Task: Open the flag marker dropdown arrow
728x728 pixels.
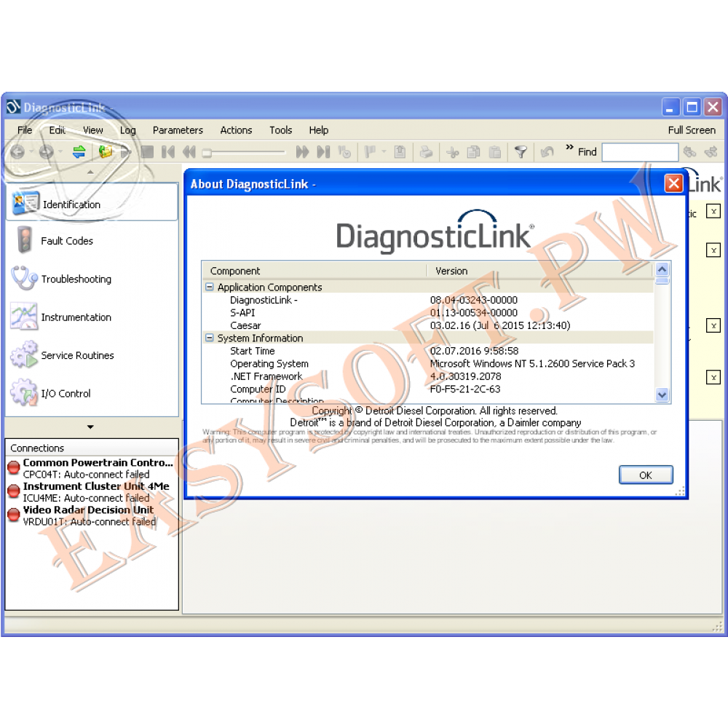Action: pyautogui.click(x=384, y=152)
